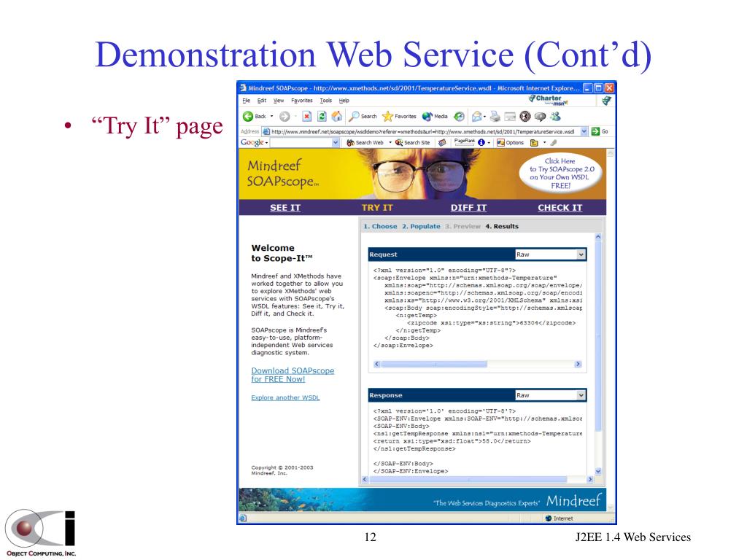The width and height of the screenshot is (747, 560).
Task: Expand the Google search box dropdown
Action: tap(336, 142)
